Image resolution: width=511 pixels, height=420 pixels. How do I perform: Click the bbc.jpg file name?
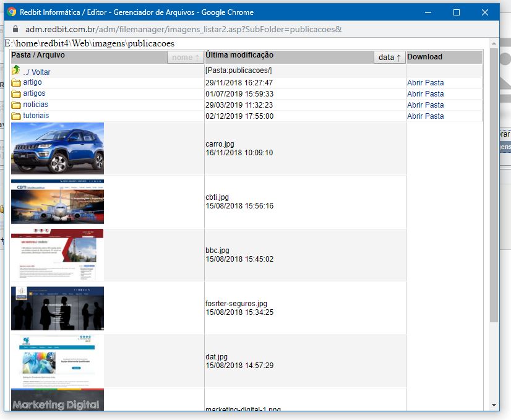[x=217, y=251]
